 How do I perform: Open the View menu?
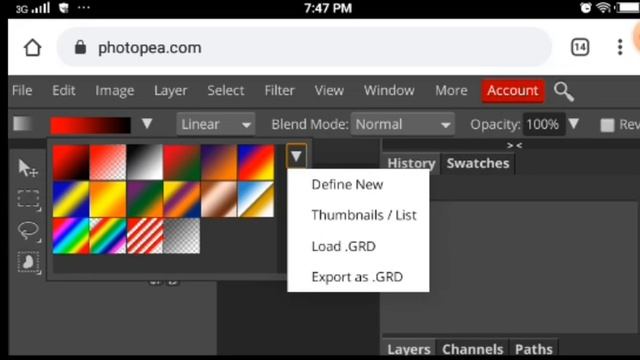(x=329, y=90)
